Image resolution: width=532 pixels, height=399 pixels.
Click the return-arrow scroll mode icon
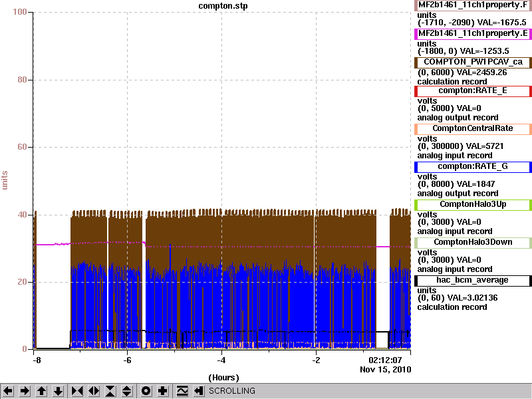199,391
